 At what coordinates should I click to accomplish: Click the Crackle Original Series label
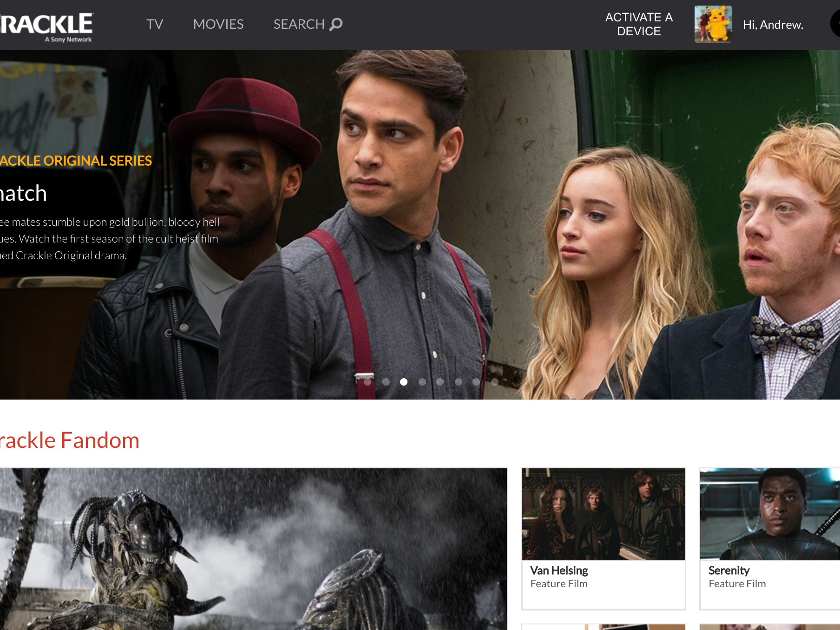[76, 161]
